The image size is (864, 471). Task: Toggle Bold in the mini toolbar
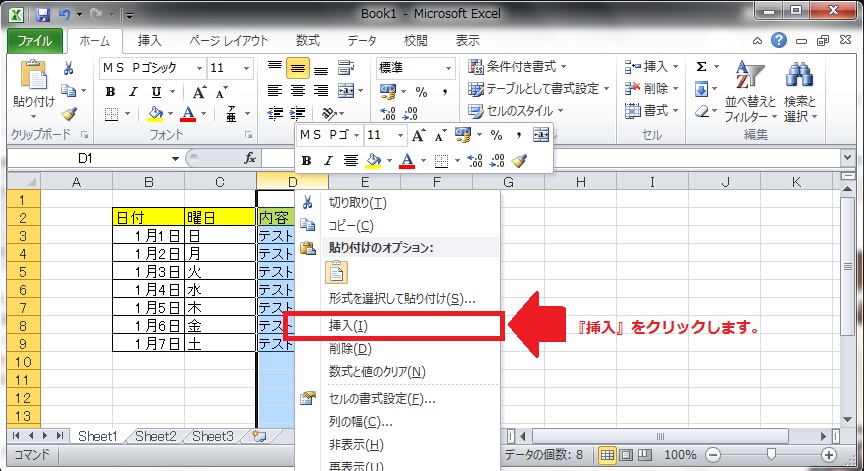coord(307,161)
